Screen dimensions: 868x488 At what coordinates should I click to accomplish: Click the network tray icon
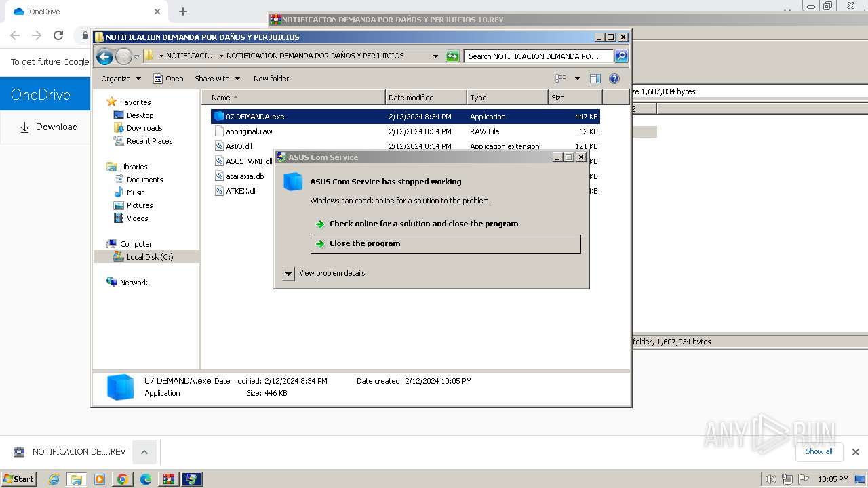pyautogui.click(x=787, y=479)
